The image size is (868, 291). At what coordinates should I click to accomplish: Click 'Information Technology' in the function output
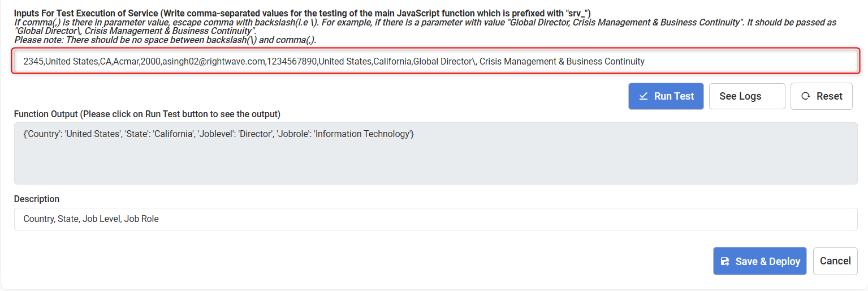point(362,134)
